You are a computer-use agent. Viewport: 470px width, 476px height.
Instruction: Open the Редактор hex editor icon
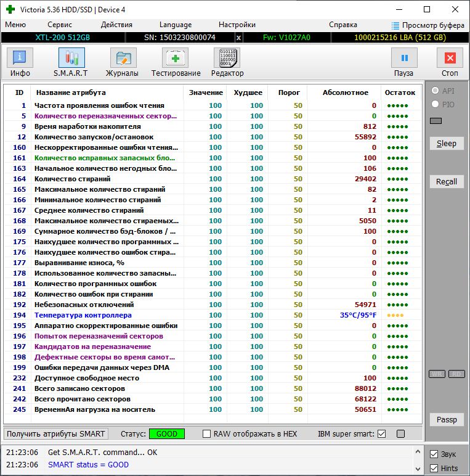click(x=227, y=58)
